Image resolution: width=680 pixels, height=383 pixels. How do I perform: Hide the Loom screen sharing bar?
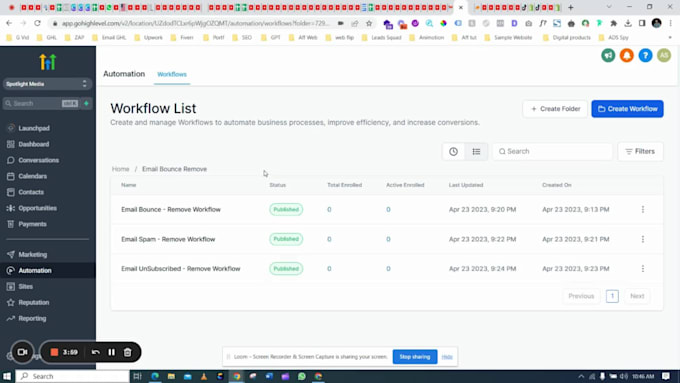click(447, 357)
